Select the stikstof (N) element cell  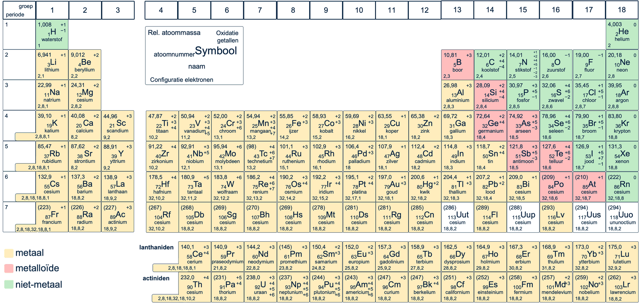[523, 65]
